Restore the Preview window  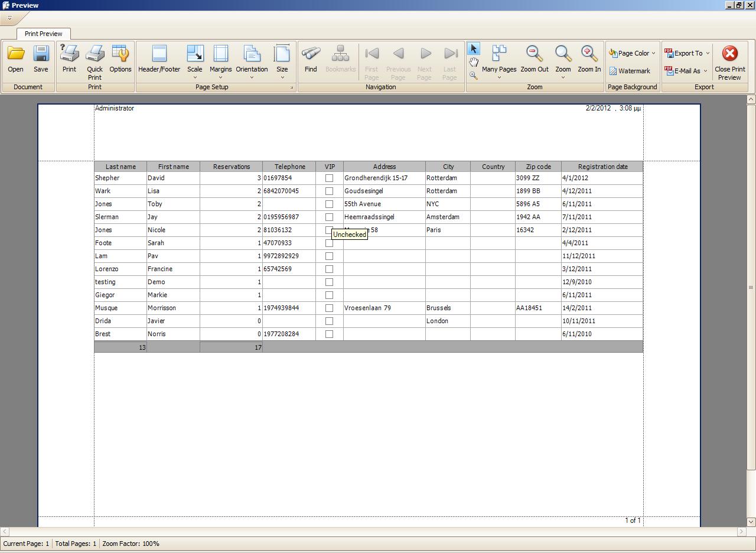[739, 5]
